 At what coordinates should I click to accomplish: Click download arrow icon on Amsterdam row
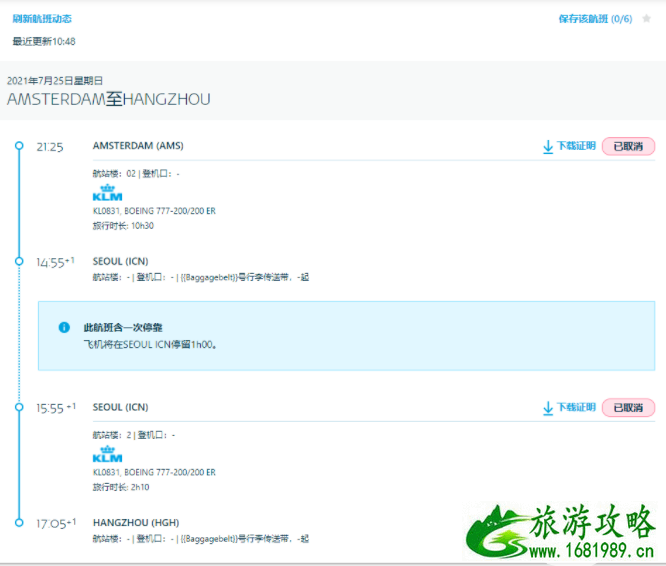tap(548, 146)
